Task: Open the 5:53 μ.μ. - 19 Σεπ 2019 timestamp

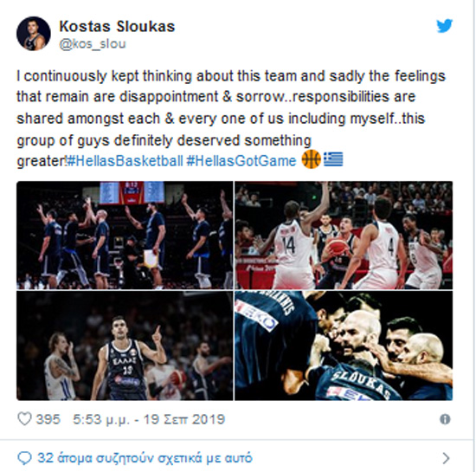Action: pos(149,419)
